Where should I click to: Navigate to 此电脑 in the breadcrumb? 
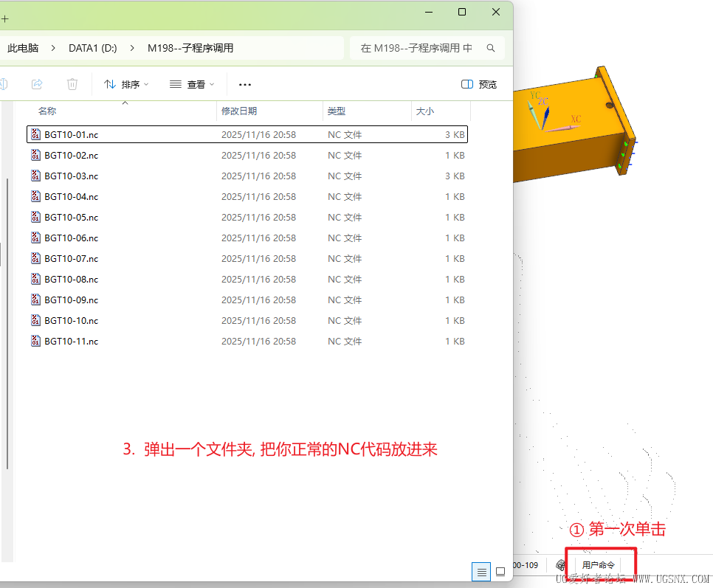click(x=23, y=48)
